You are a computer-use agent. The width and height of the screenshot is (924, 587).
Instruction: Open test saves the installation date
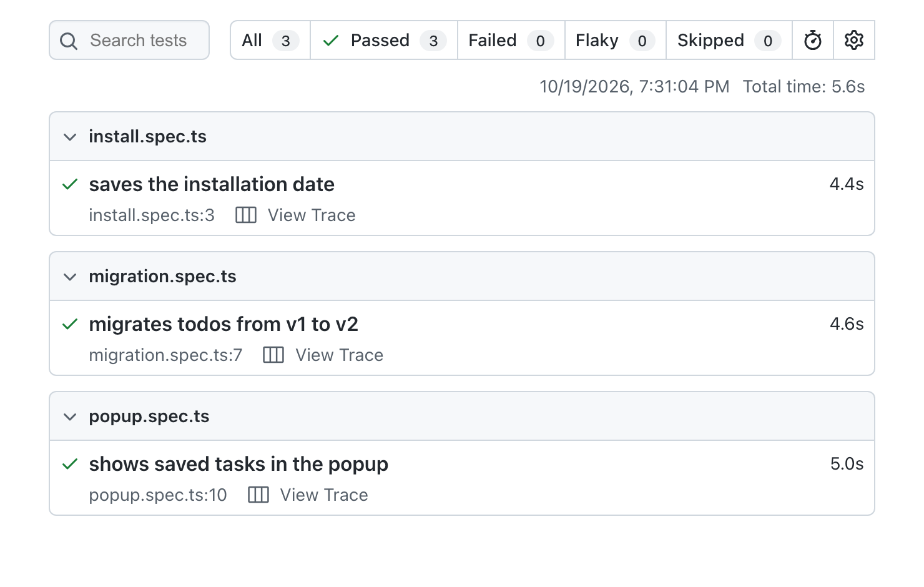(212, 184)
